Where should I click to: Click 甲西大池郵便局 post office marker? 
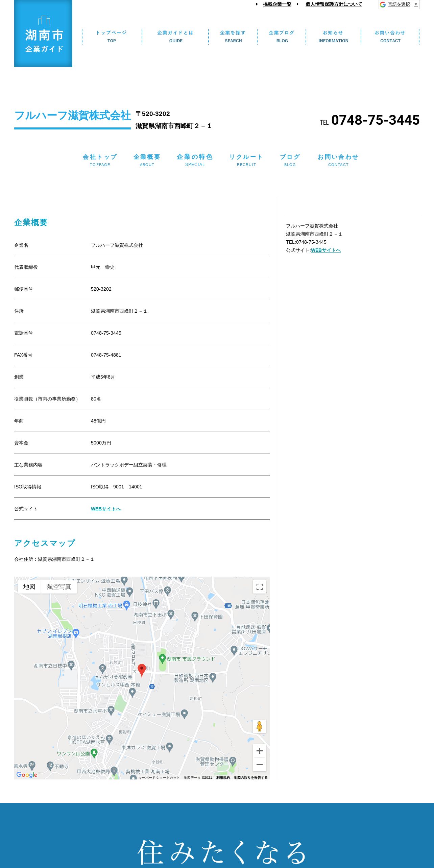pyautogui.click(x=114, y=771)
